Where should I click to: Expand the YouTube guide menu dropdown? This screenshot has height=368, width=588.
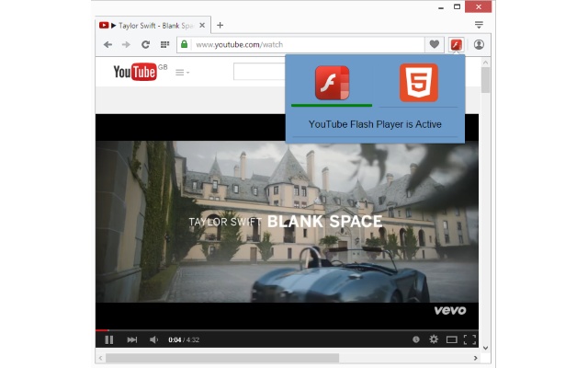pyautogui.click(x=182, y=73)
